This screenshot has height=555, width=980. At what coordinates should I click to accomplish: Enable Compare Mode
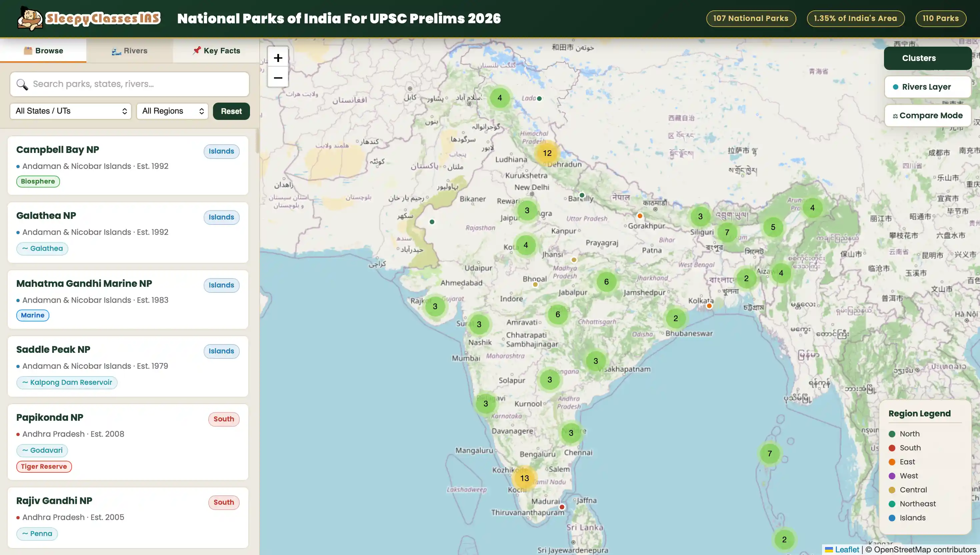[x=927, y=116]
